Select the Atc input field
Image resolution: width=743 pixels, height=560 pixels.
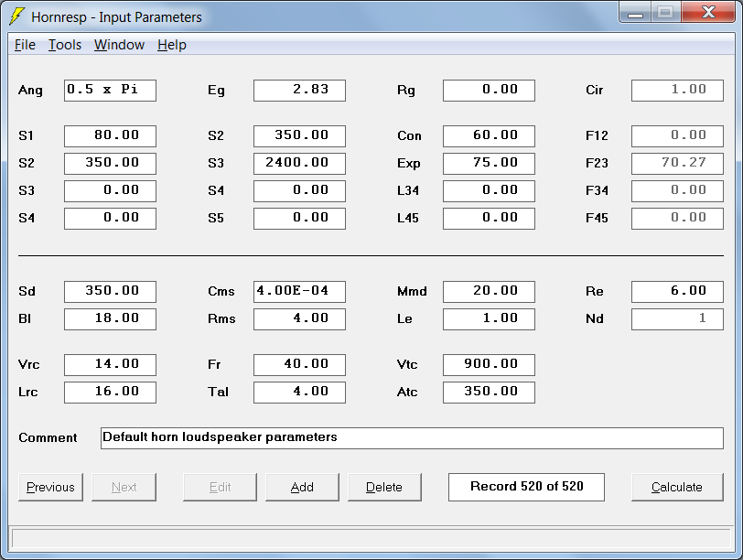pos(489,393)
